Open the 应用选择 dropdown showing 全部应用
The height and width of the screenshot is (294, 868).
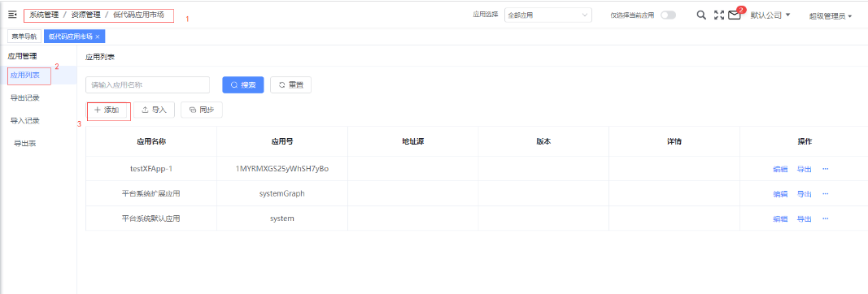(548, 15)
